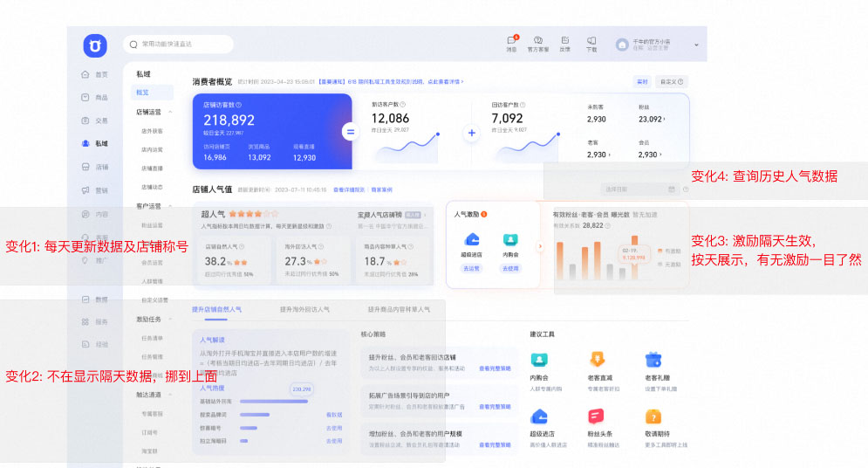The width and height of the screenshot is (868, 468).
Task: Click the 粉丝头条 tool icon
Action: 596,416
